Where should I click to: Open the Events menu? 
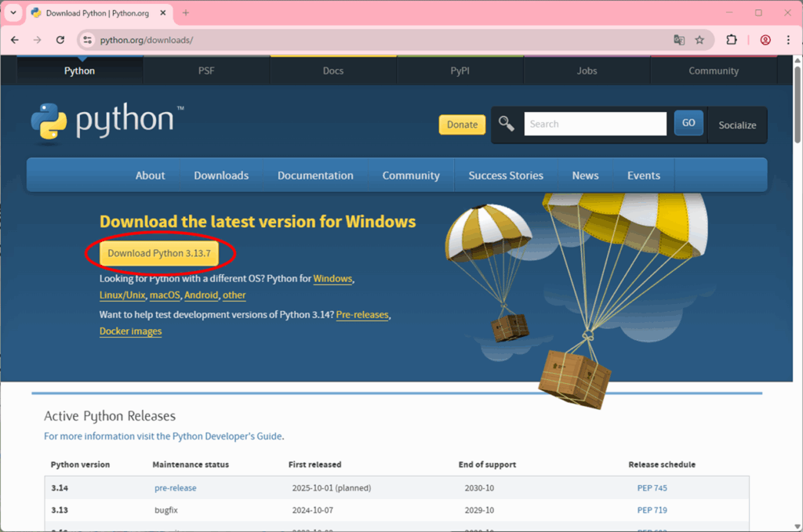coord(644,176)
